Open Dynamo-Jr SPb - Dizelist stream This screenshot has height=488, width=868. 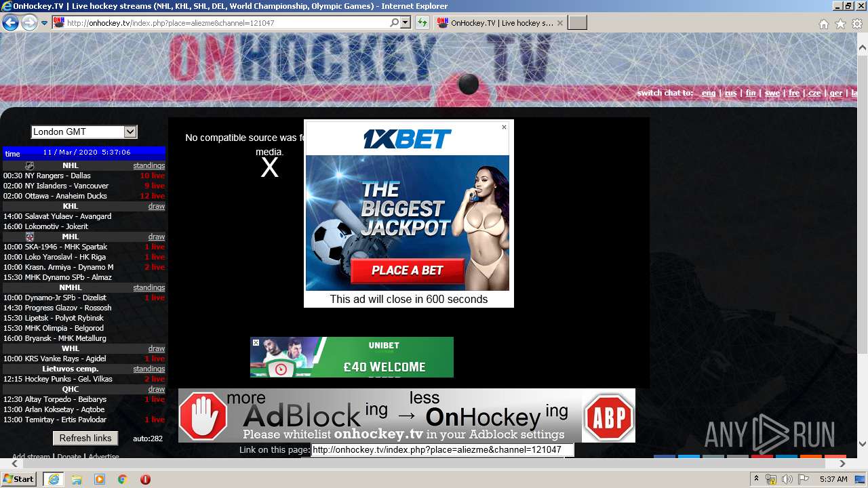click(65, 298)
